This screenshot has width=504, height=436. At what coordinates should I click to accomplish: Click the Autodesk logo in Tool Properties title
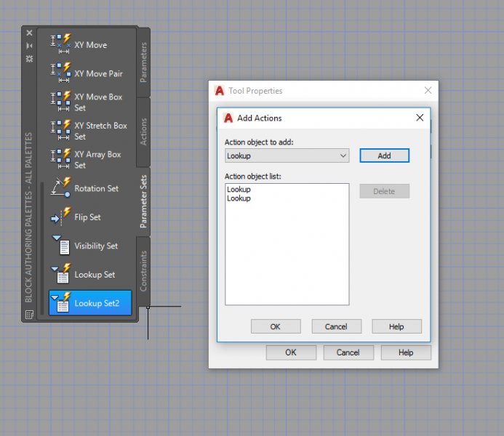(220, 91)
